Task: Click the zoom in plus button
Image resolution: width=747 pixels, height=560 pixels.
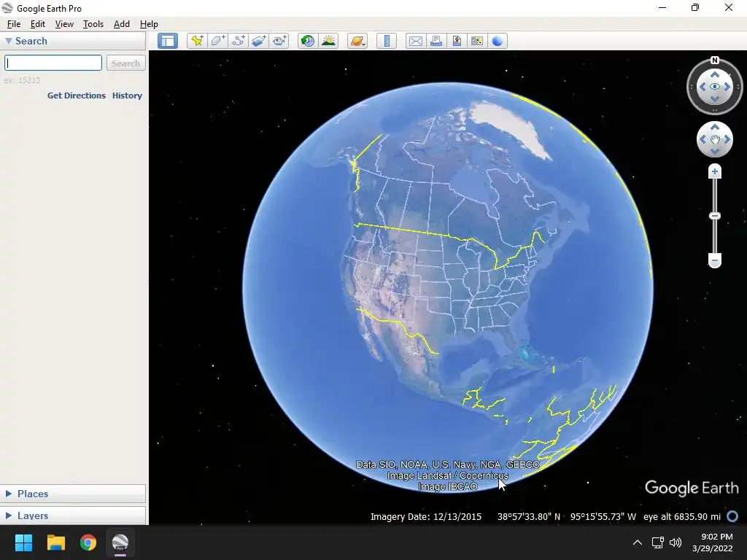Action: pos(715,171)
